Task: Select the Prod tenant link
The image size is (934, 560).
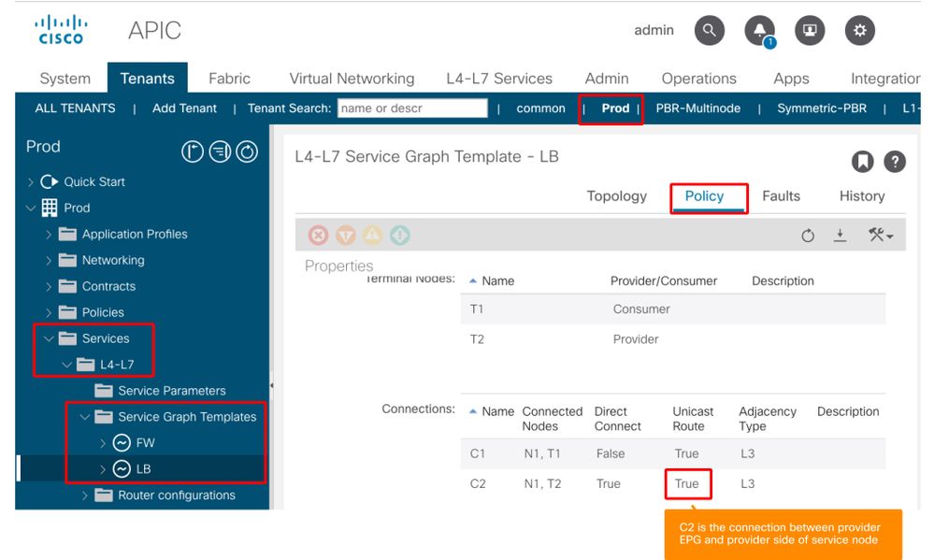Action: pyautogui.click(x=615, y=108)
